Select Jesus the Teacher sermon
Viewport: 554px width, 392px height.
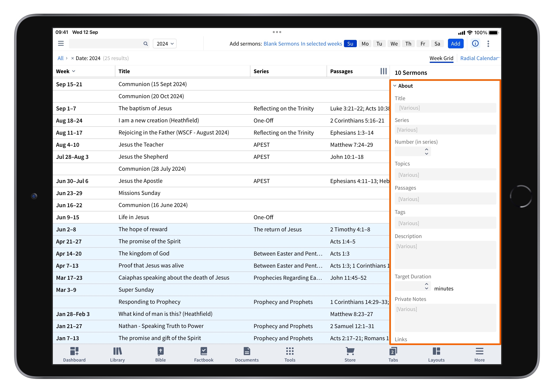(x=221, y=145)
